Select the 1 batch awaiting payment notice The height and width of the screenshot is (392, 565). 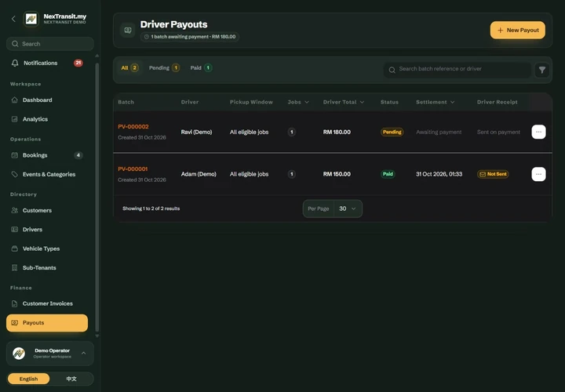pyautogui.click(x=190, y=37)
